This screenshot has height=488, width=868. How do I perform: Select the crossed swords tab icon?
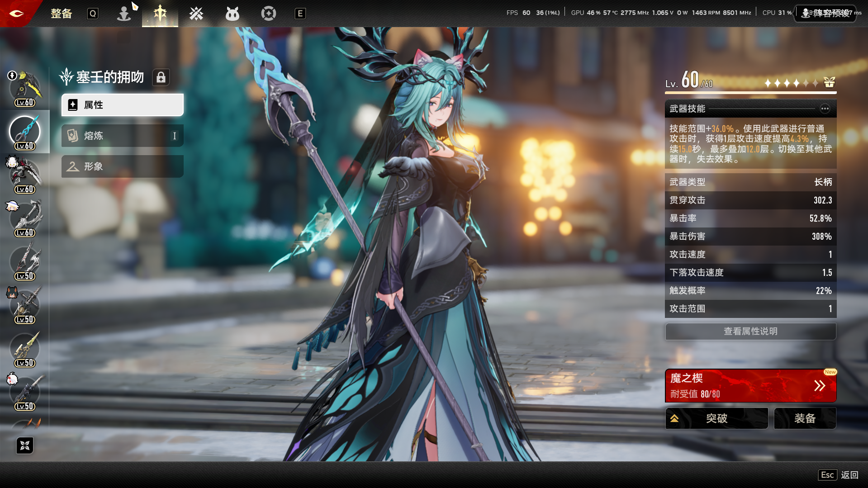point(196,14)
